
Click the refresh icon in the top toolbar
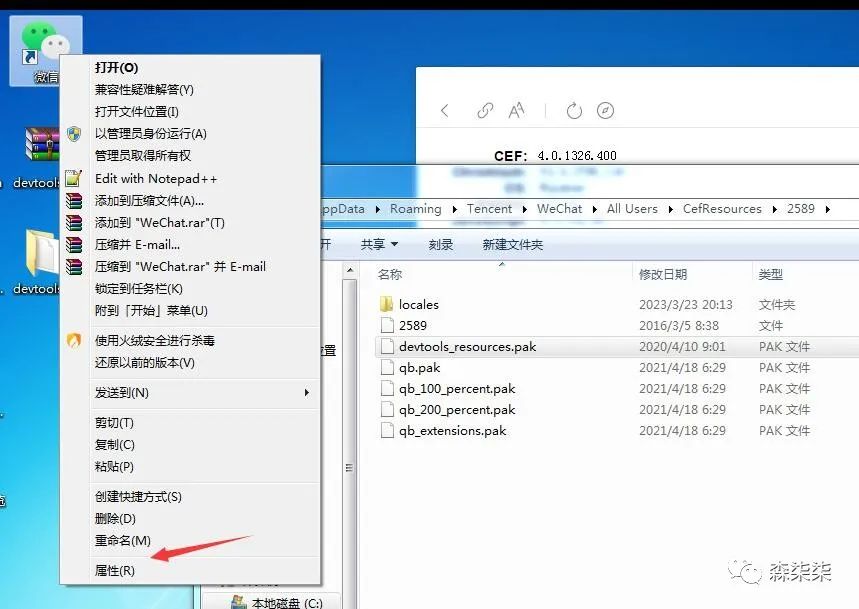point(571,112)
